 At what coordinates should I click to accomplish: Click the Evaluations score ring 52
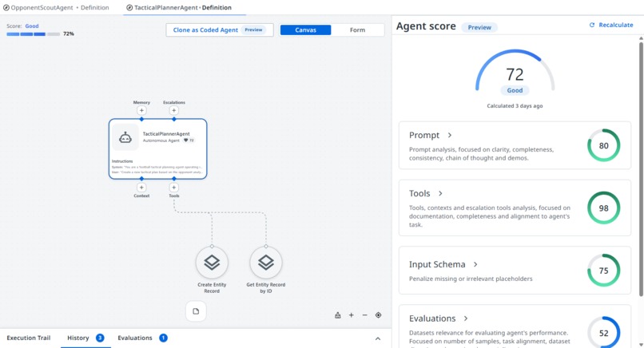[x=603, y=333]
